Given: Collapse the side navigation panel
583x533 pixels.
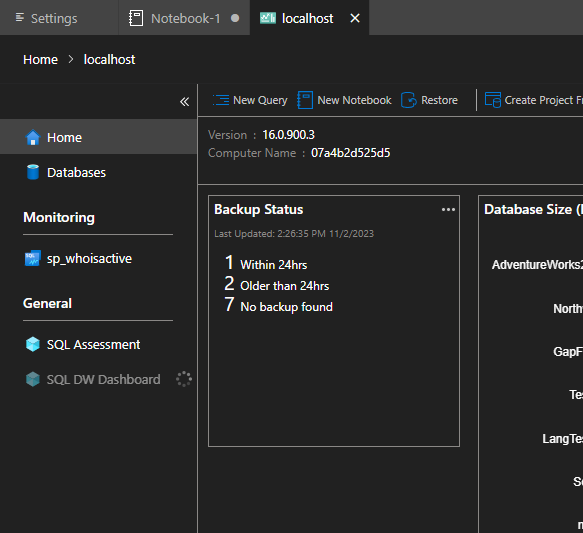Looking at the screenshot, I should tap(184, 101).
